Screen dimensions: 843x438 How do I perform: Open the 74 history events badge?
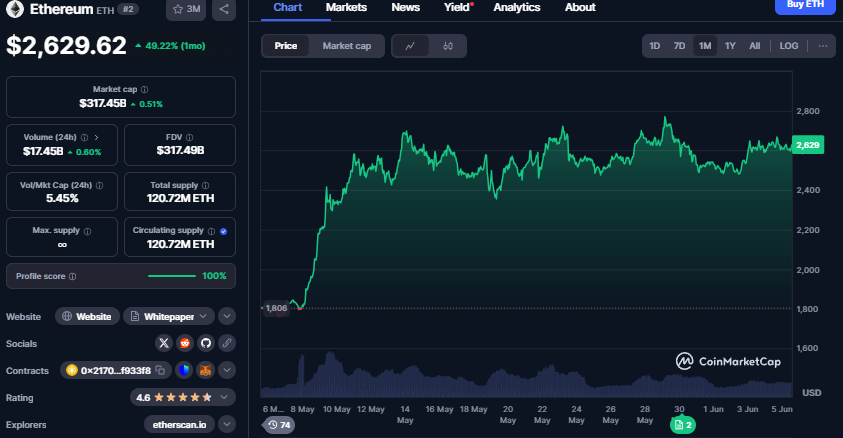pos(279,425)
